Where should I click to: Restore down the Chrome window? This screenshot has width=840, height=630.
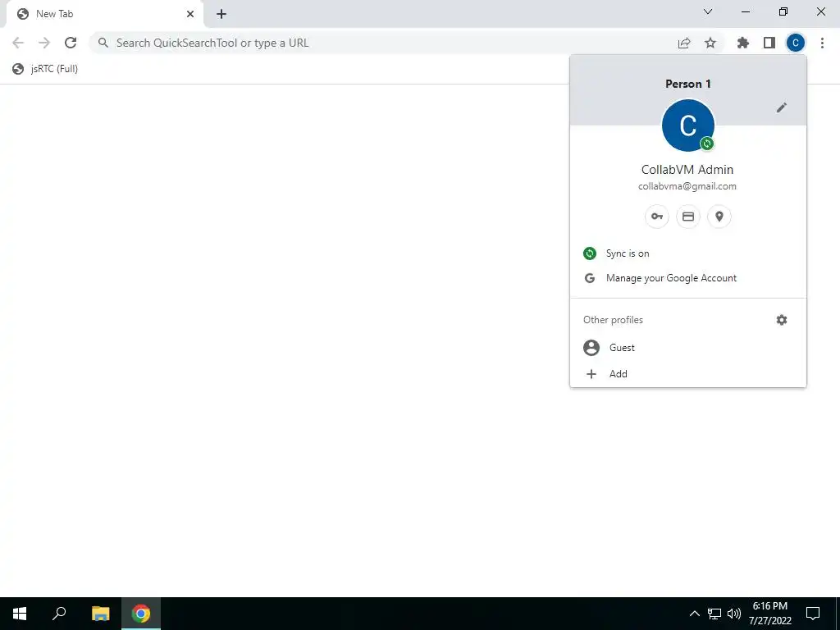(x=783, y=11)
